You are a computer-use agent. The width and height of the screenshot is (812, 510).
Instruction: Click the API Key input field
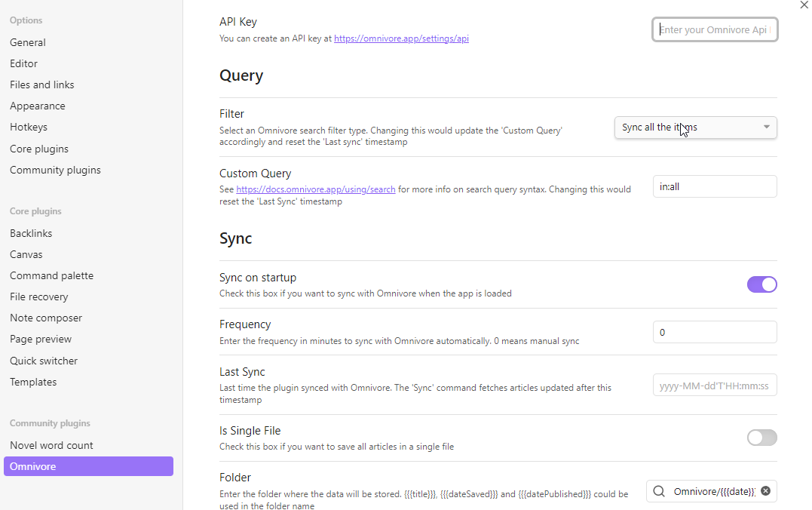714,29
